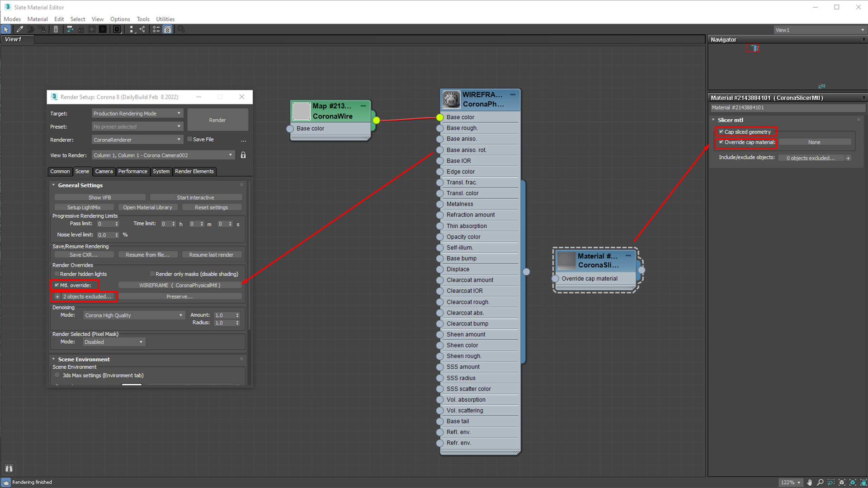Image resolution: width=868 pixels, height=488 pixels.
Task: Click Lay Out Children icon
Action: pos(142,29)
